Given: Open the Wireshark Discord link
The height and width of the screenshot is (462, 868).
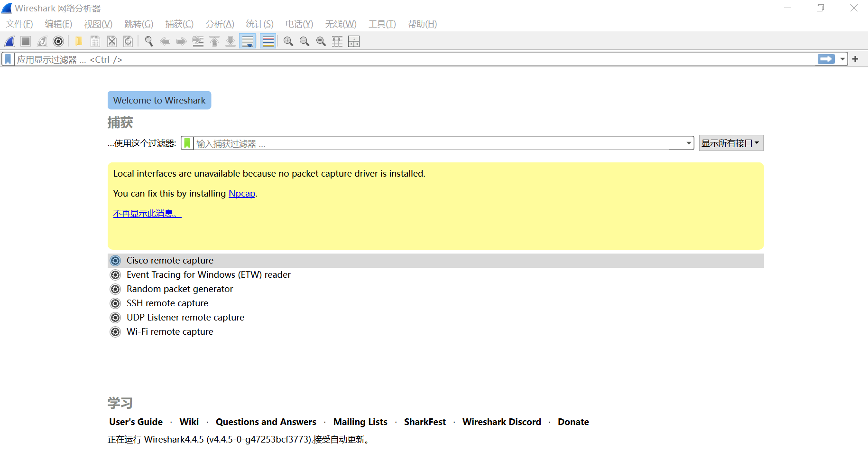Looking at the screenshot, I should (502, 422).
